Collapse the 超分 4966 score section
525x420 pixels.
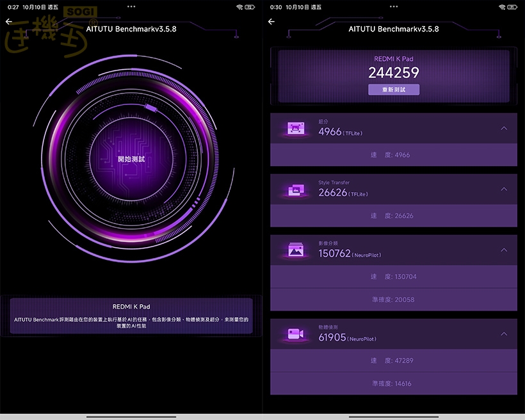[x=504, y=129]
